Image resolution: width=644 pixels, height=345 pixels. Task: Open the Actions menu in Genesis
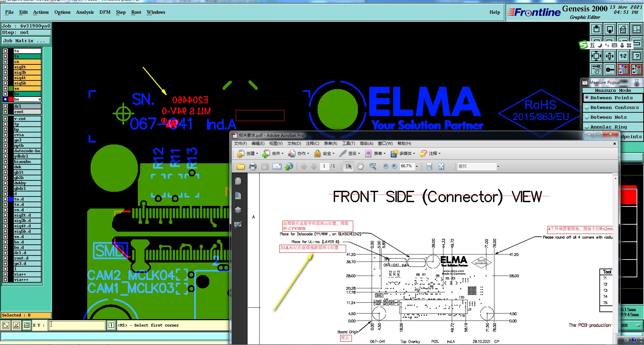(41, 12)
